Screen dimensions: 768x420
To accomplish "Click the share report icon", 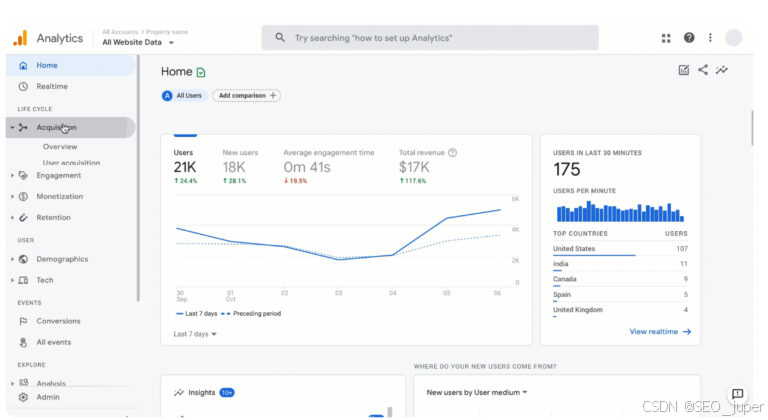I will 703,70.
